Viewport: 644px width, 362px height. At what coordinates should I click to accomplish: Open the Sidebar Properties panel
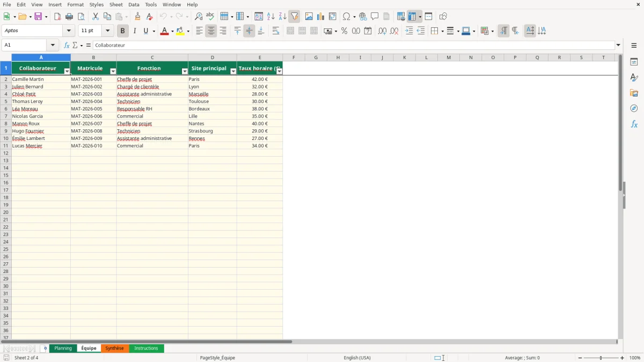pyautogui.click(x=634, y=62)
